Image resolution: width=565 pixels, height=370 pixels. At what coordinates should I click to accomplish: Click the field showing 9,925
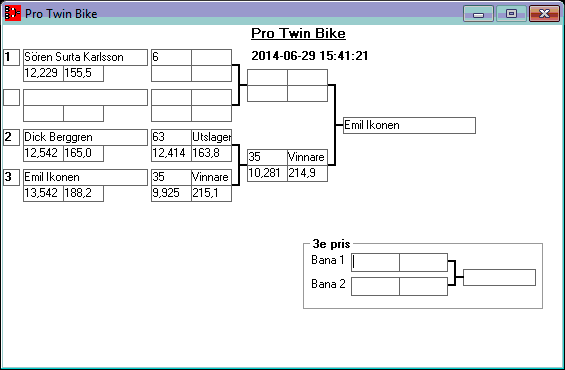click(172, 193)
